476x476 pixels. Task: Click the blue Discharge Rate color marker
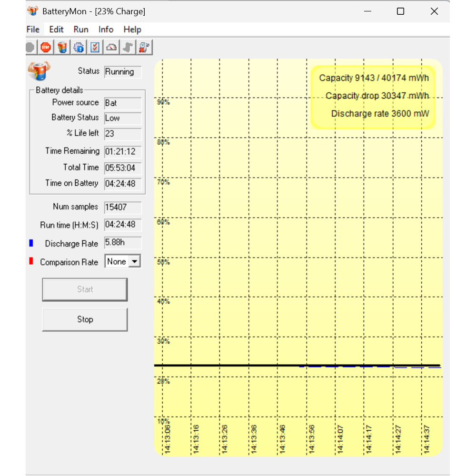31,243
